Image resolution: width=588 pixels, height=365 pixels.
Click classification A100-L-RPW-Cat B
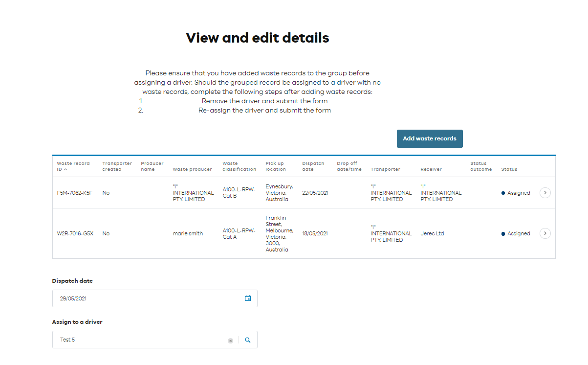(239, 193)
